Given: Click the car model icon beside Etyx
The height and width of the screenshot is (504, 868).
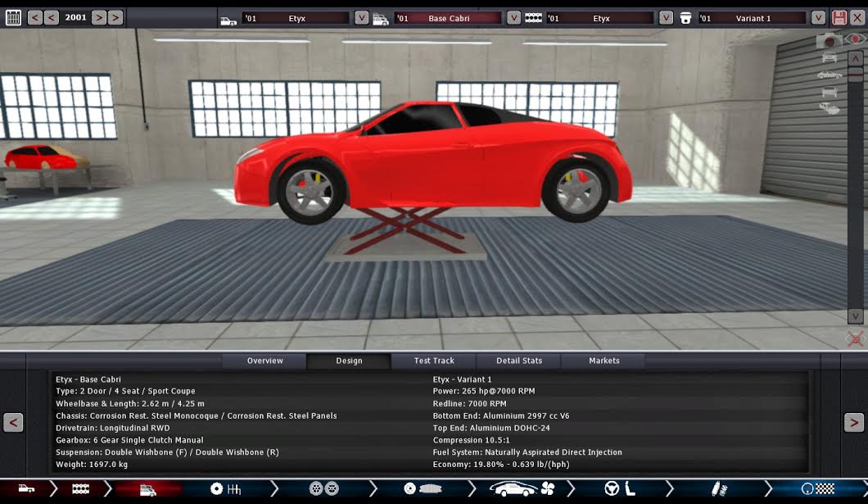Looking at the screenshot, I should 228,20.
